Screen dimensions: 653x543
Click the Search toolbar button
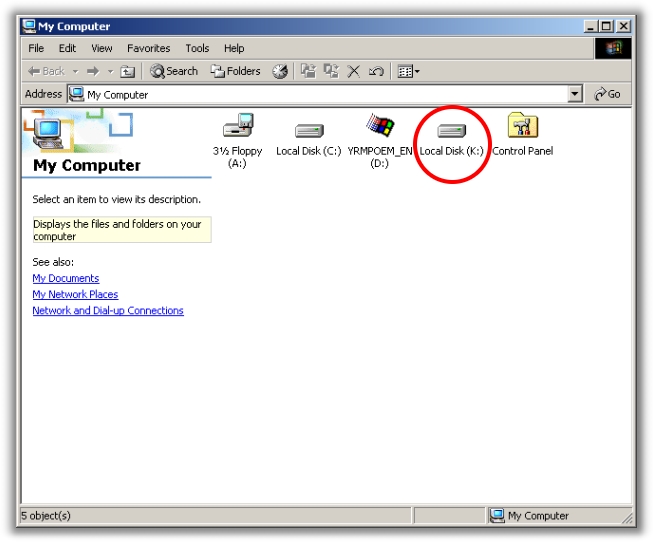pos(174,72)
